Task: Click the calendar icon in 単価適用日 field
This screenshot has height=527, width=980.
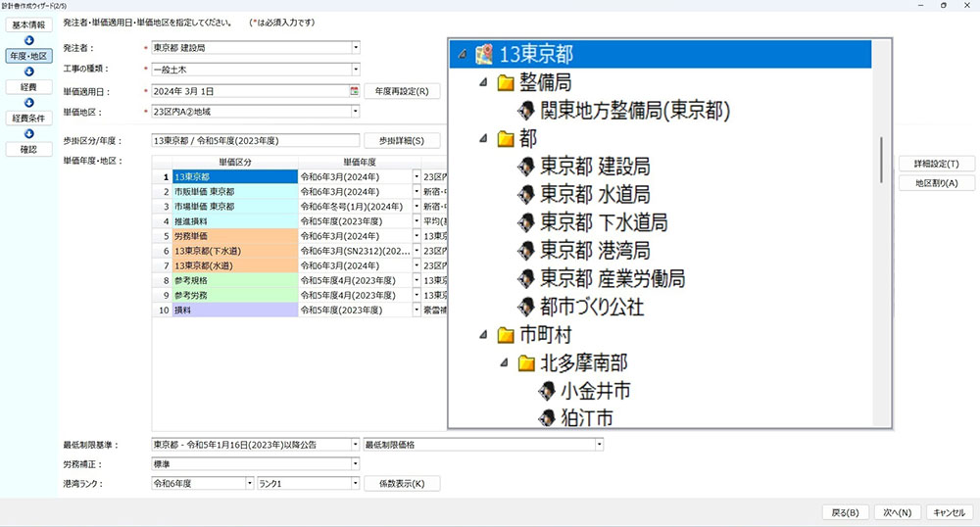Action: tap(354, 91)
